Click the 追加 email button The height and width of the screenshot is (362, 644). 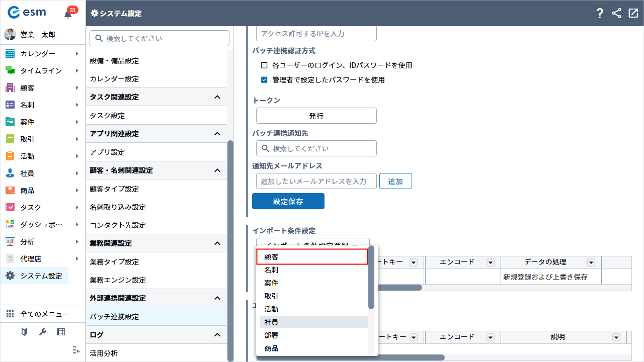point(395,182)
